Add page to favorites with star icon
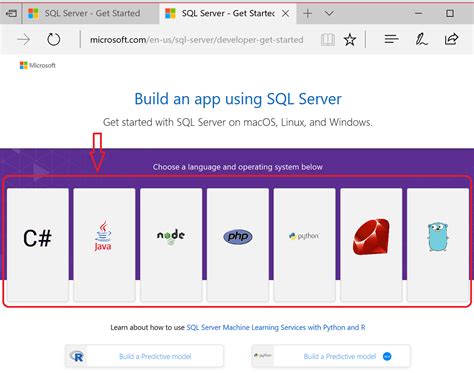474x373 pixels. tap(350, 40)
